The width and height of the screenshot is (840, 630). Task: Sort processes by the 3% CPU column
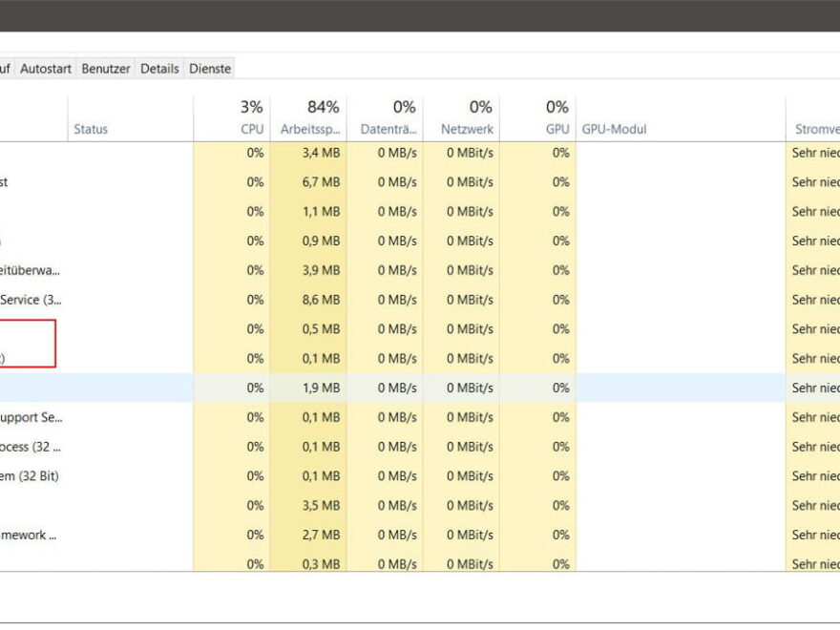coord(231,119)
